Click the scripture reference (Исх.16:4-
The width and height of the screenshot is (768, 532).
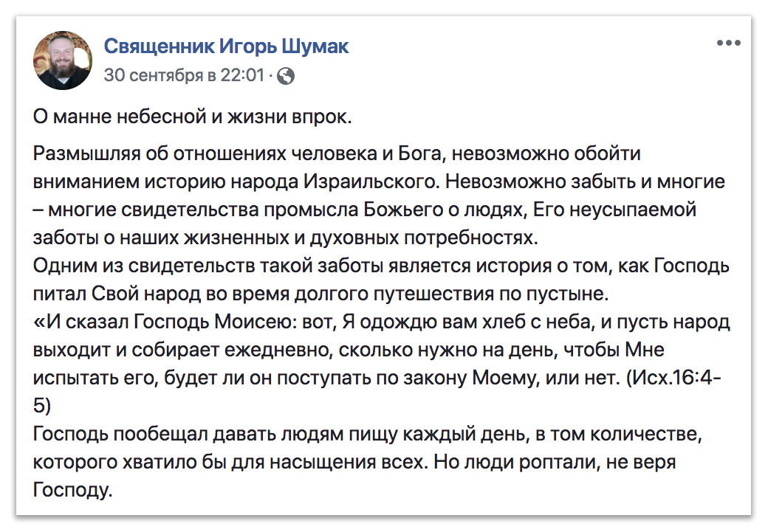tap(674, 378)
